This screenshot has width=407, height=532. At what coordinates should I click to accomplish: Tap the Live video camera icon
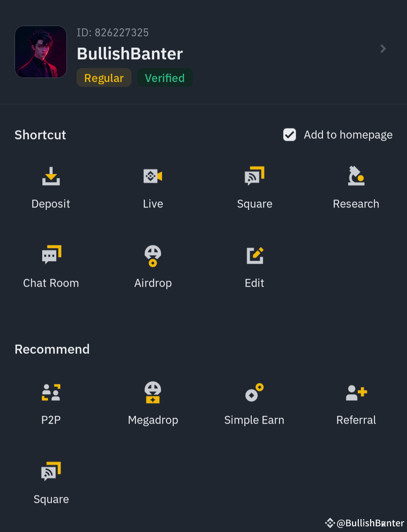[153, 176]
